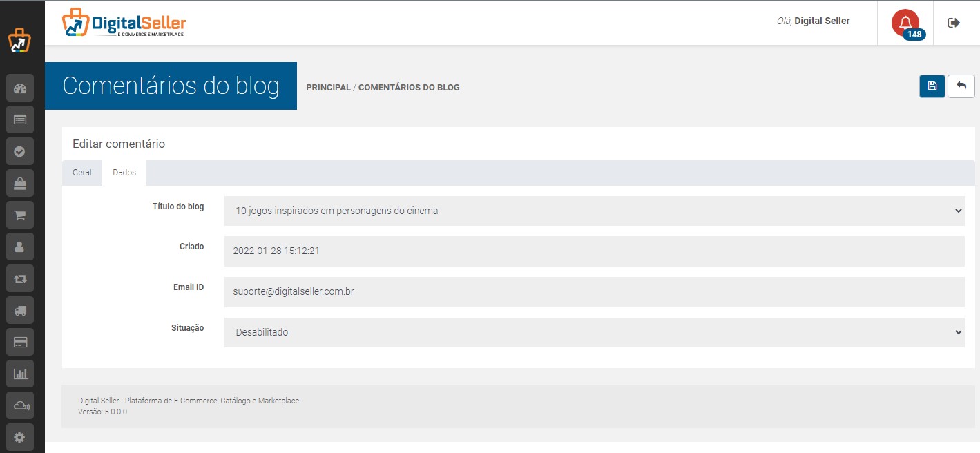
Task: Save the comment with the floppy disk button
Action: point(932,86)
